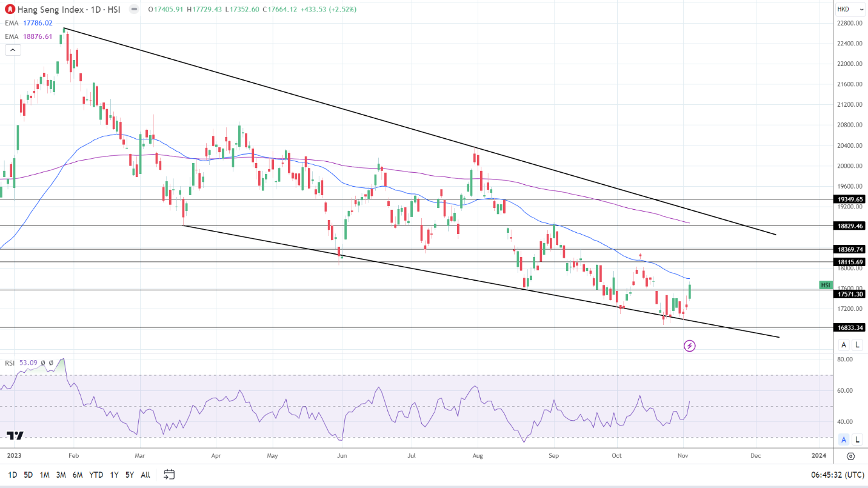Click the Aug time axis label
This screenshot has height=488, width=868.
click(x=478, y=455)
